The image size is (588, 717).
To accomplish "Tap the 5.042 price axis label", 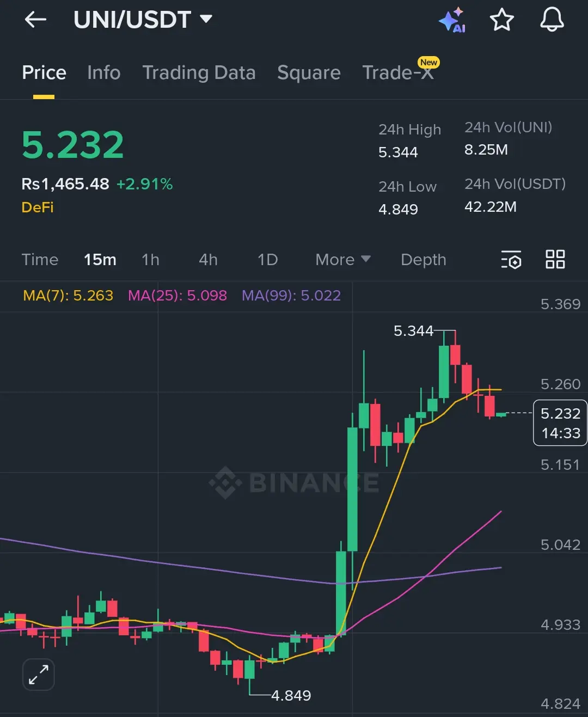I will [x=560, y=545].
